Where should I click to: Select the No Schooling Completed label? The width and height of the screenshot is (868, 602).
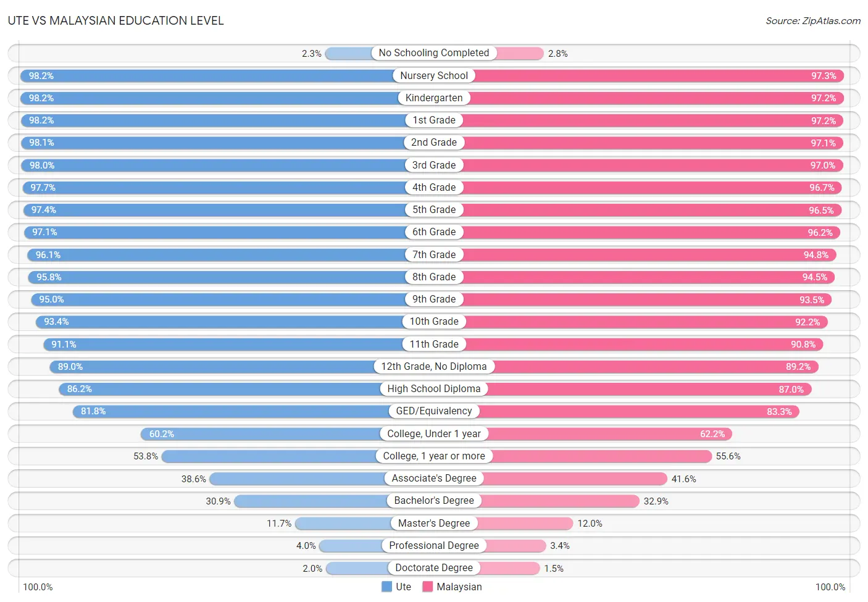[434, 53]
